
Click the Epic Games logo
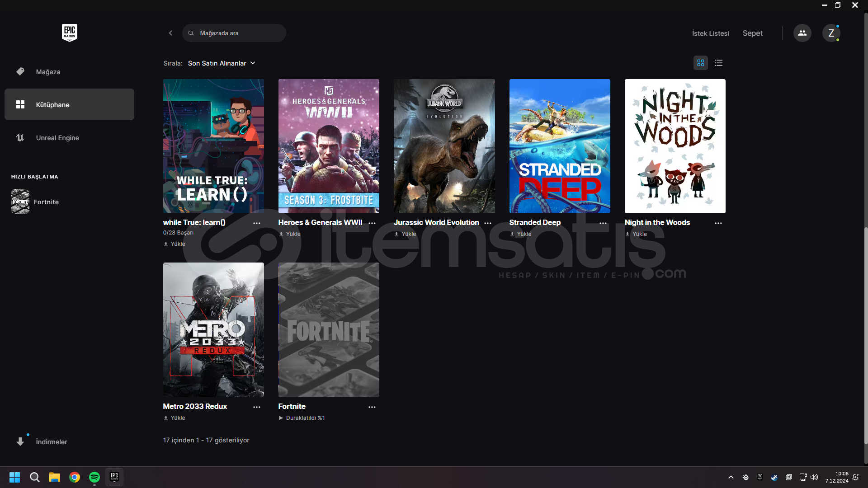click(x=69, y=33)
